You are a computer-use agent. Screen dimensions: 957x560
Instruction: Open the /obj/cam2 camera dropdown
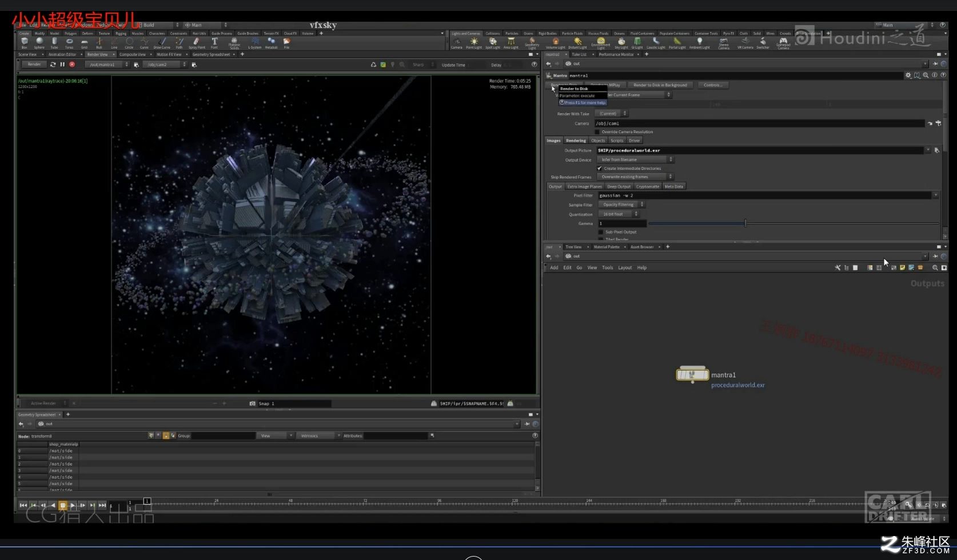click(x=165, y=65)
